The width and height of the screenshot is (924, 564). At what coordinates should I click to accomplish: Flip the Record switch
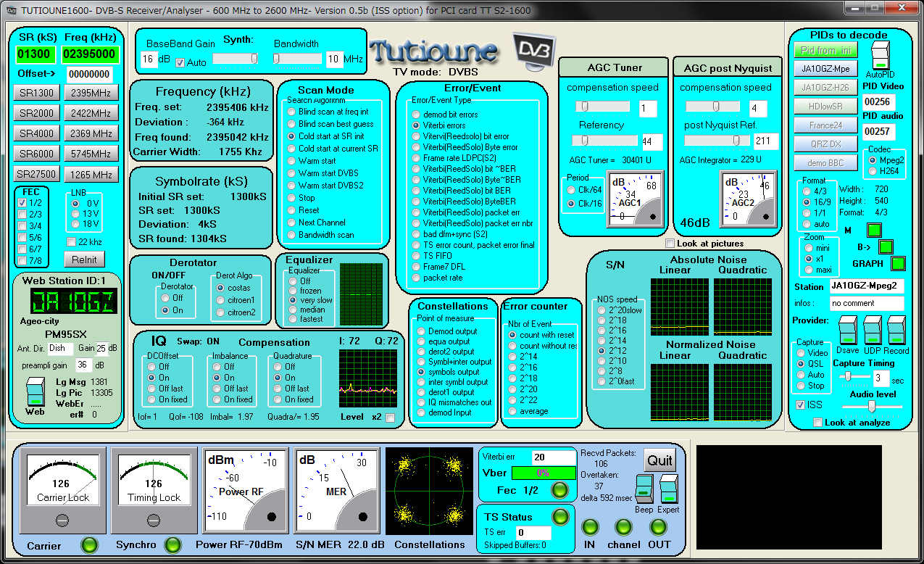click(x=896, y=331)
